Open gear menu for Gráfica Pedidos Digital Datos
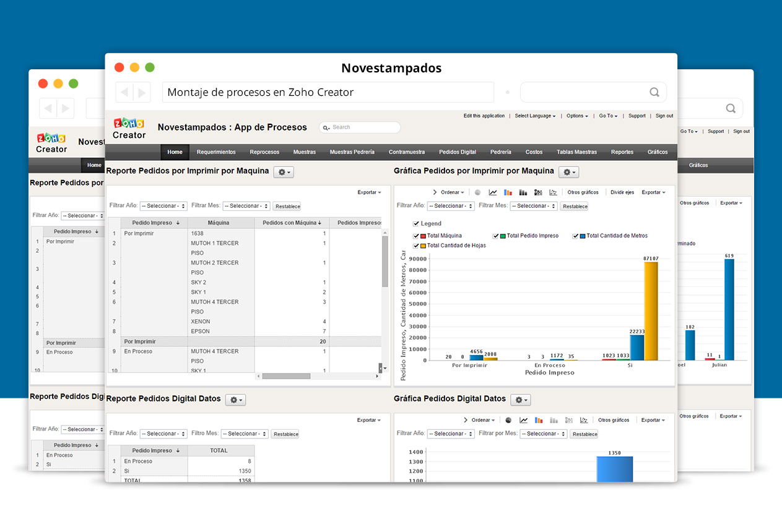Screen dimensions: 782x532 (520, 400)
